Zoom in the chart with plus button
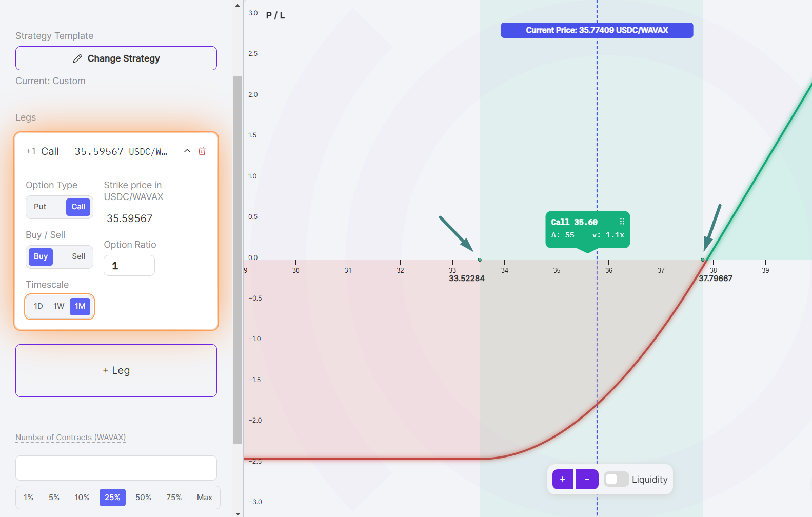 [562, 479]
